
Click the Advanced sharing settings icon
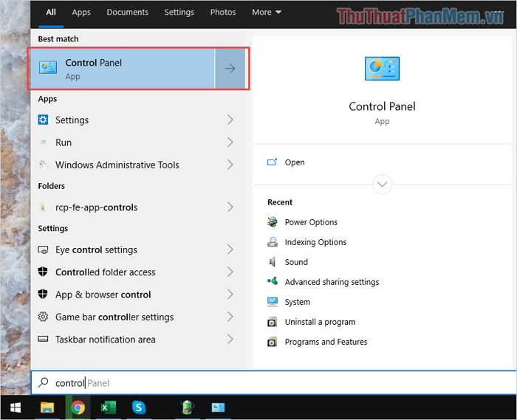click(x=273, y=282)
